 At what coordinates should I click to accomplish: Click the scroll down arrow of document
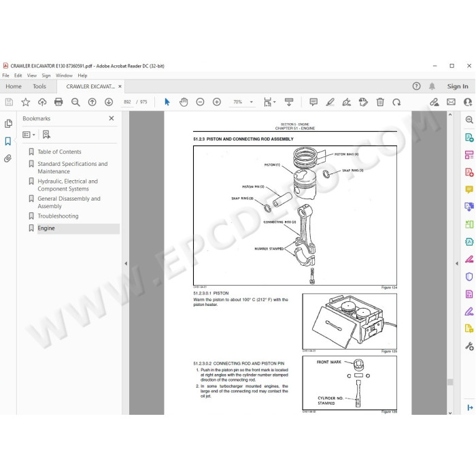(450, 413)
